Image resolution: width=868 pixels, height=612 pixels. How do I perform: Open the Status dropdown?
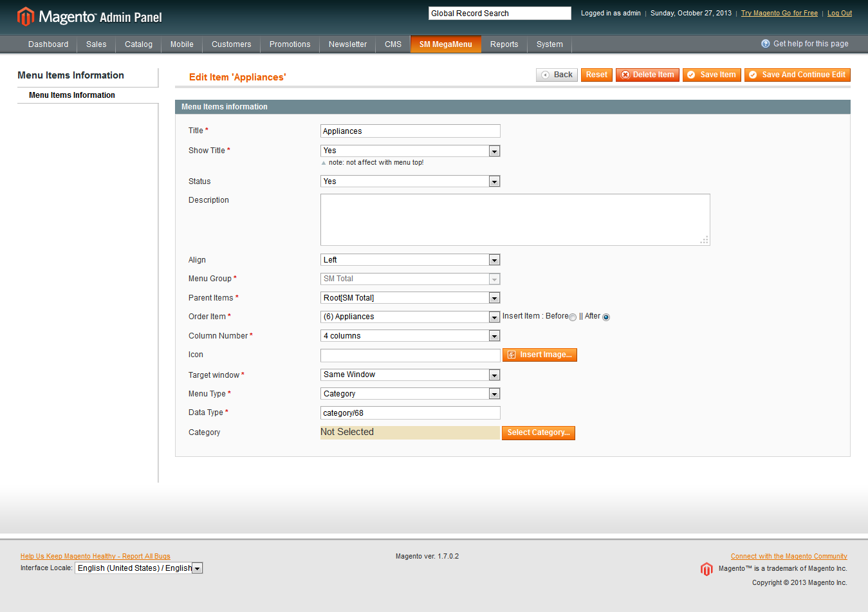click(411, 181)
